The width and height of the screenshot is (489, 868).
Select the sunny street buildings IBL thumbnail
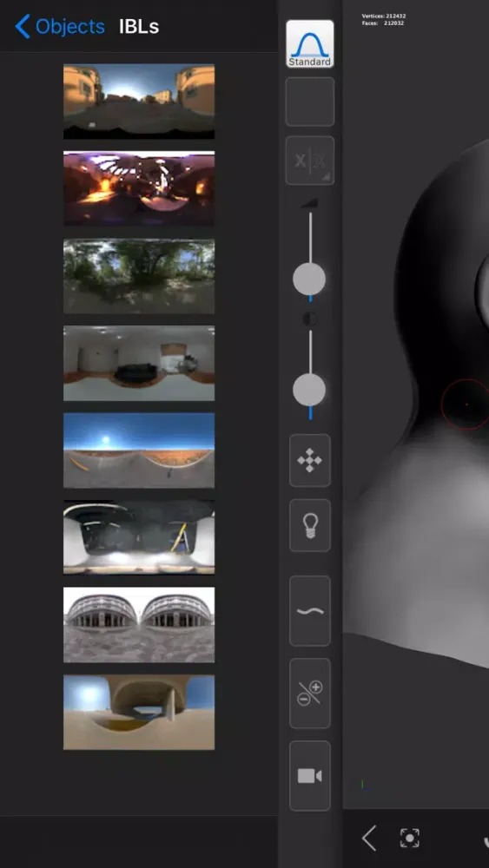pyautogui.click(x=139, y=102)
